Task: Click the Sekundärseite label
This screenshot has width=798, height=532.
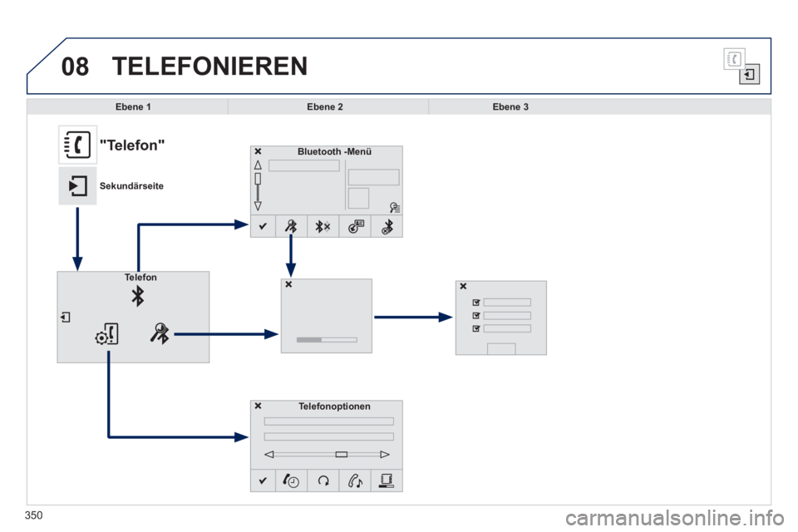Action: 132,186
